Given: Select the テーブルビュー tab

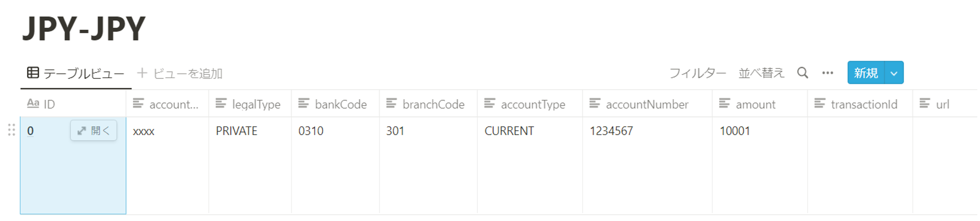Looking at the screenshot, I should 76,73.
